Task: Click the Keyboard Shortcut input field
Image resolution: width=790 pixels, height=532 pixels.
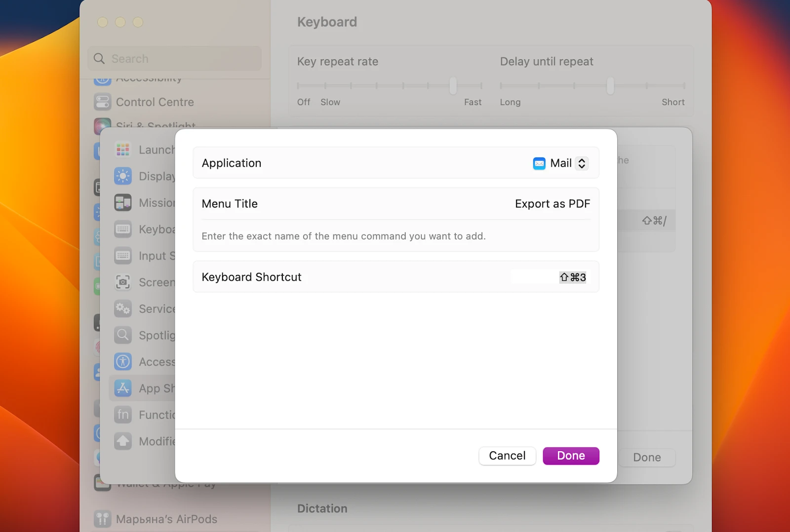Action: click(550, 277)
